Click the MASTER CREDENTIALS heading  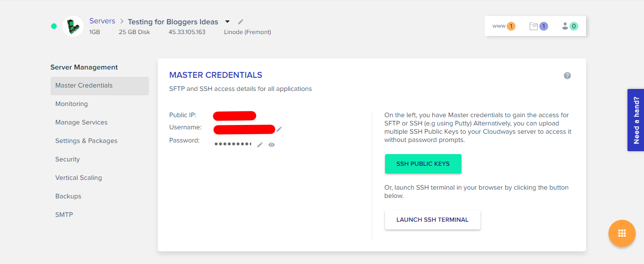coord(216,75)
